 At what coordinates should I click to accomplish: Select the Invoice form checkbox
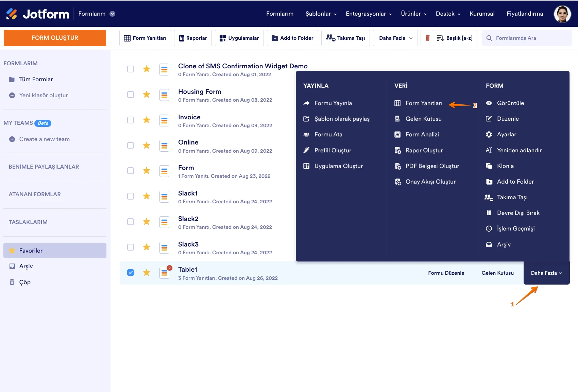(131, 120)
